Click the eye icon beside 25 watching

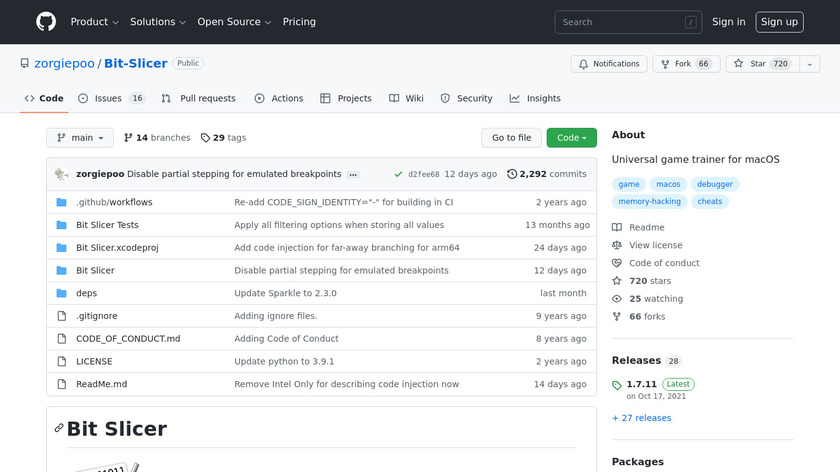pyautogui.click(x=617, y=299)
